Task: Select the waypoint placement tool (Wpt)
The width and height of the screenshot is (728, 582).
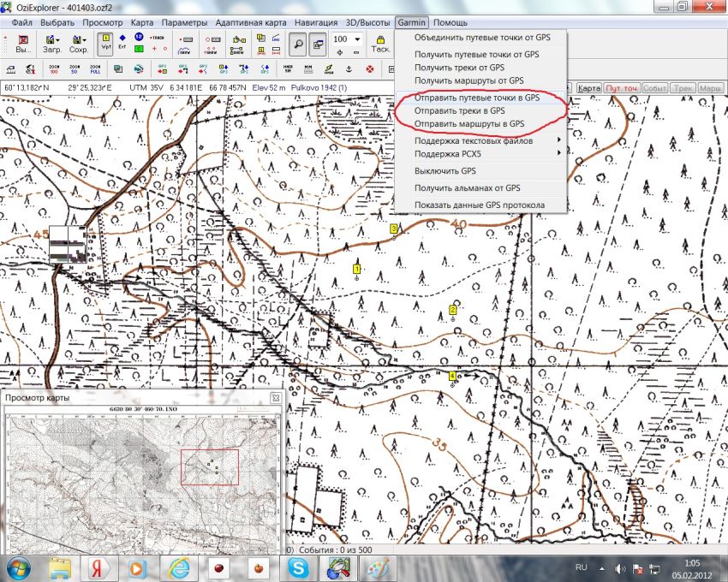Action: point(106,43)
